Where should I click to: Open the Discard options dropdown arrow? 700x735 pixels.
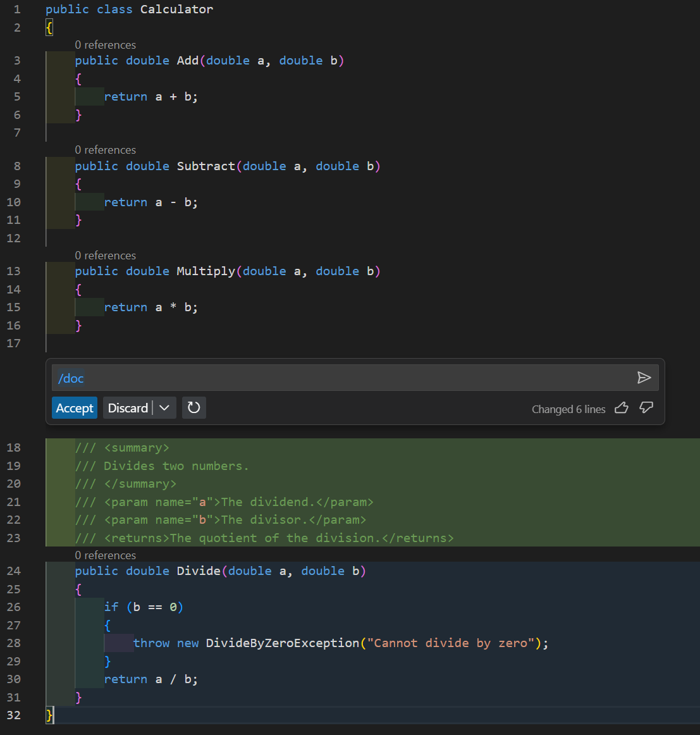click(x=164, y=408)
